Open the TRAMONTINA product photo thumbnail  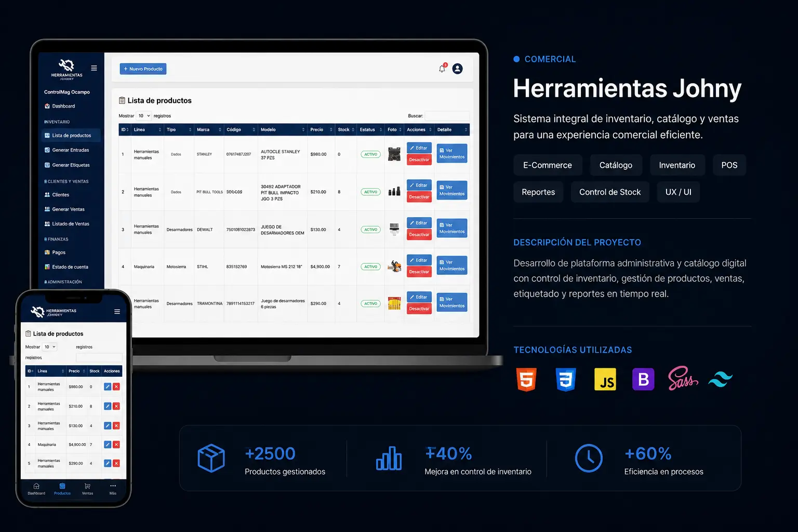pyautogui.click(x=394, y=303)
